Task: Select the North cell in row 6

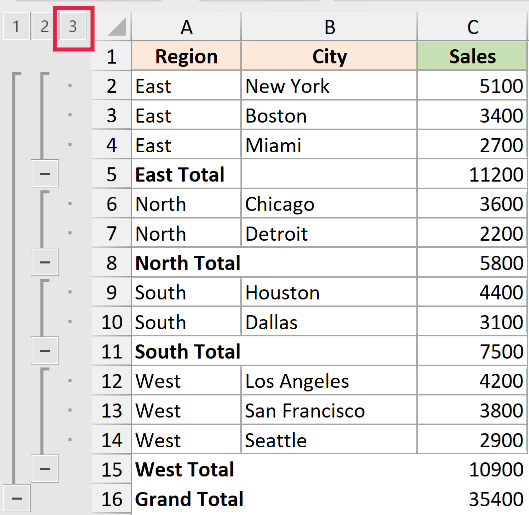Action: (x=186, y=204)
